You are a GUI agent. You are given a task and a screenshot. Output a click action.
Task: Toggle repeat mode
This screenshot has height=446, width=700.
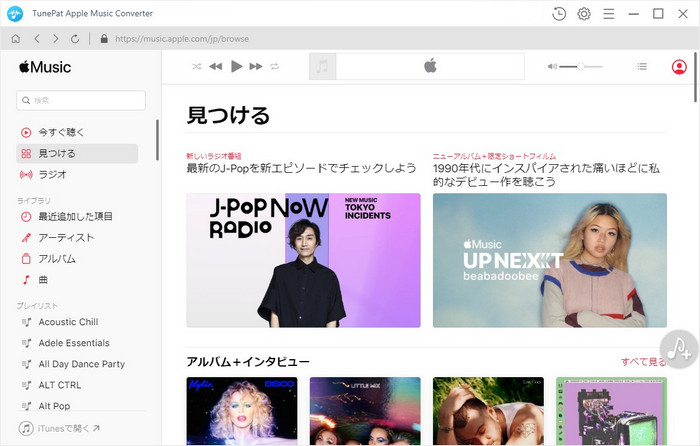[275, 66]
